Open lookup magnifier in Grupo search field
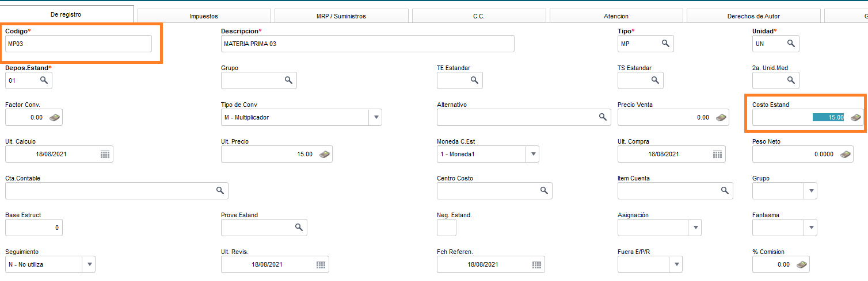 click(288, 80)
